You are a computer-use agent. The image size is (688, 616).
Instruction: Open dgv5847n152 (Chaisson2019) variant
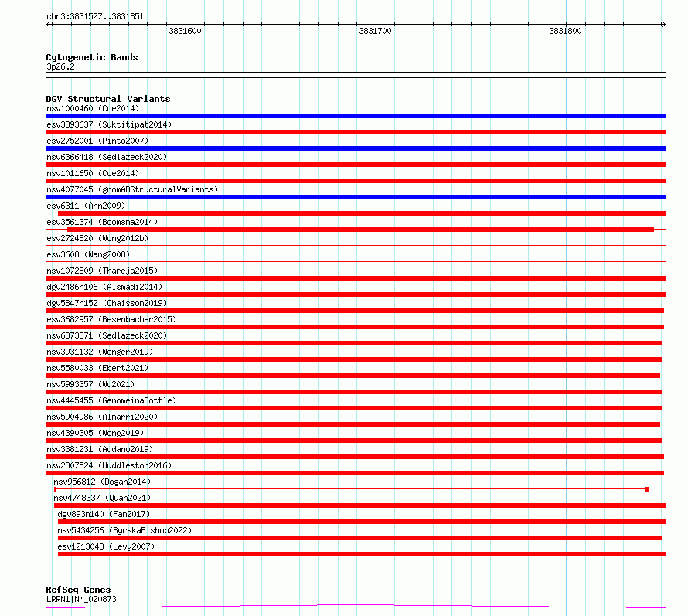(x=107, y=303)
